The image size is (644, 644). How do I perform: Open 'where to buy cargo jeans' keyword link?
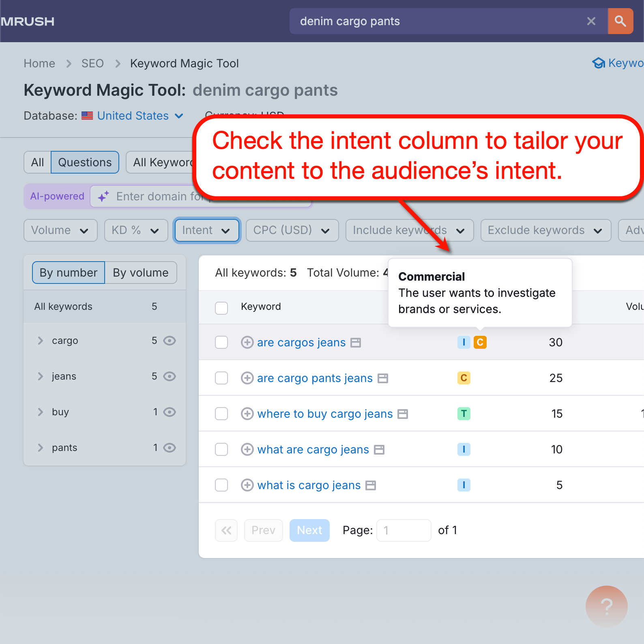[x=325, y=414]
